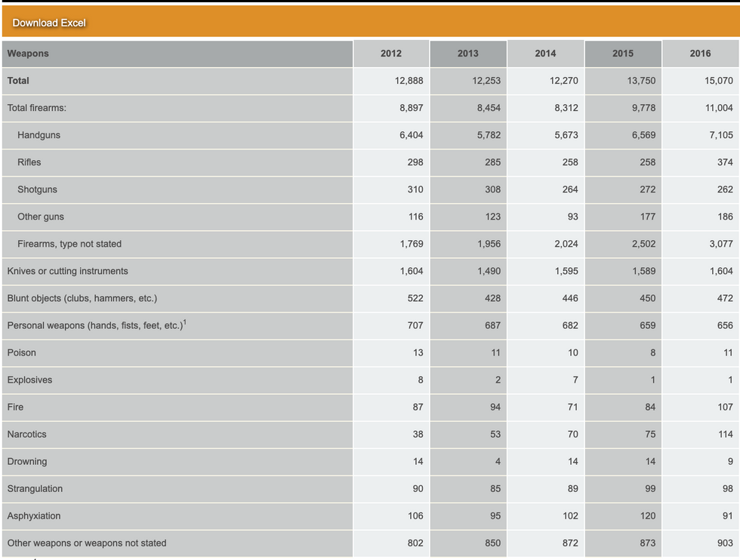The width and height of the screenshot is (740, 560).
Task: Select Personal weapons 2012 value 707
Action: pyautogui.click(x=415, y=325)
